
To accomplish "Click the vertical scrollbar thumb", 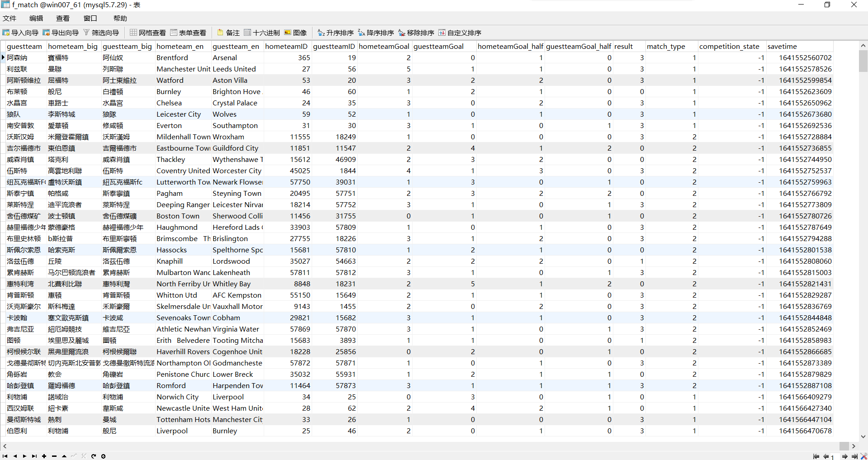I will click(x=863, y=61).
